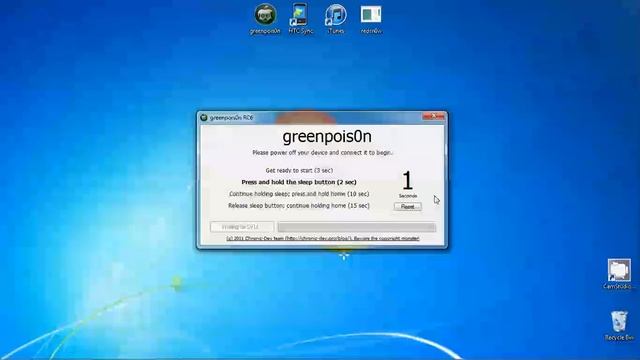Viewport: 640px width, 360px height.
Task: Click the Reset button in greenpois0n
Action: pos(407,207)
